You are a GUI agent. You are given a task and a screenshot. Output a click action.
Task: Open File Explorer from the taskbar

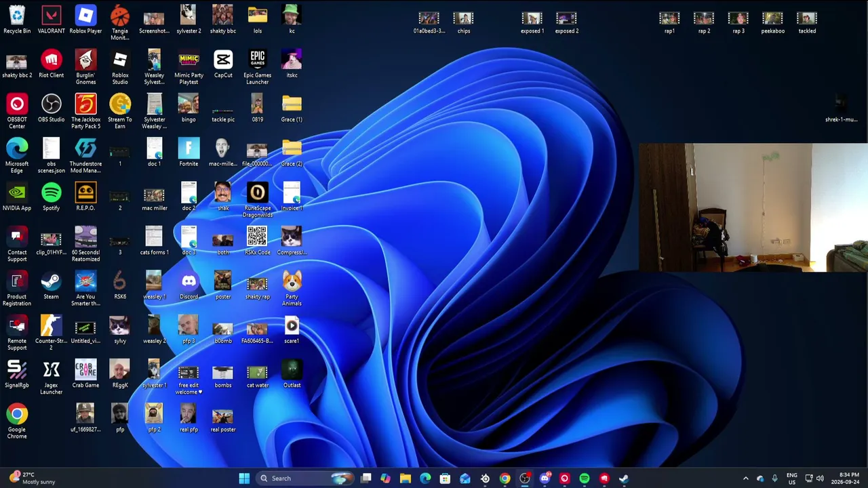click(x=406, y=479)
